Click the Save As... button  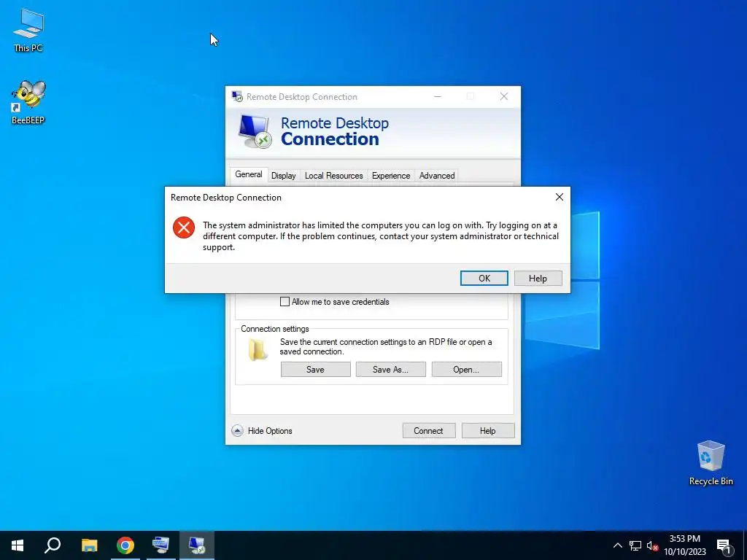coord(391,370)
